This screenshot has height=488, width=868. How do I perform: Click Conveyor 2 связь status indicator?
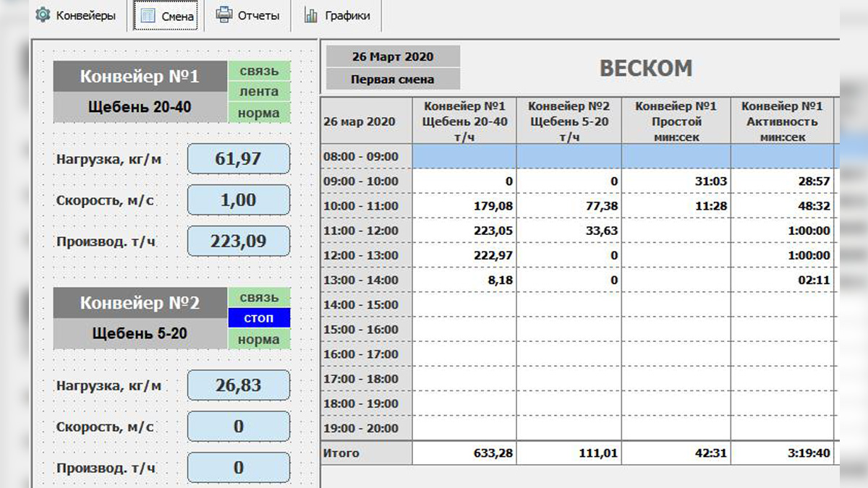click(x=259, y=297)
